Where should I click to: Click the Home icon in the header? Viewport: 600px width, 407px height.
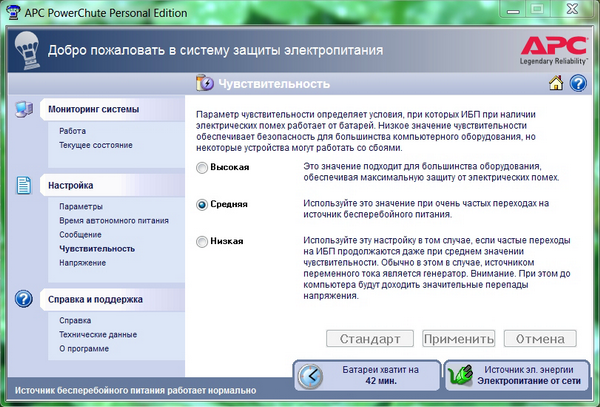point(556,83)
